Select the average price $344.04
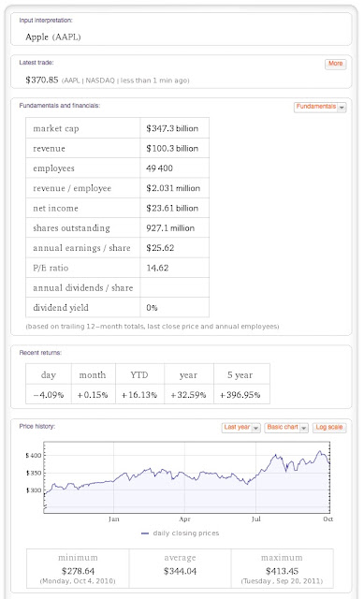The width and height of the screenshot is (364, 599). [x=180, y=571]
